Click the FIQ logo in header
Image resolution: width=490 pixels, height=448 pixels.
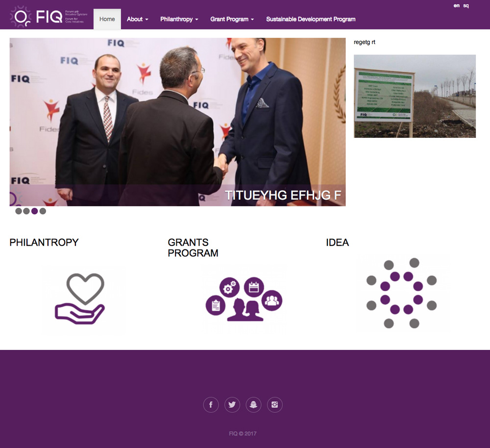click(49, 17)
